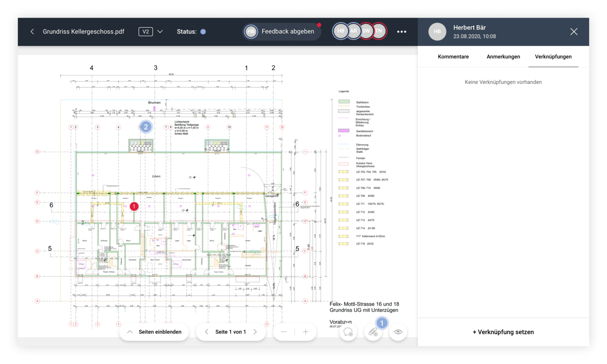607x364 pixels.
Task: Toggle annotation visibility eye icon
Action: [398, 332]
